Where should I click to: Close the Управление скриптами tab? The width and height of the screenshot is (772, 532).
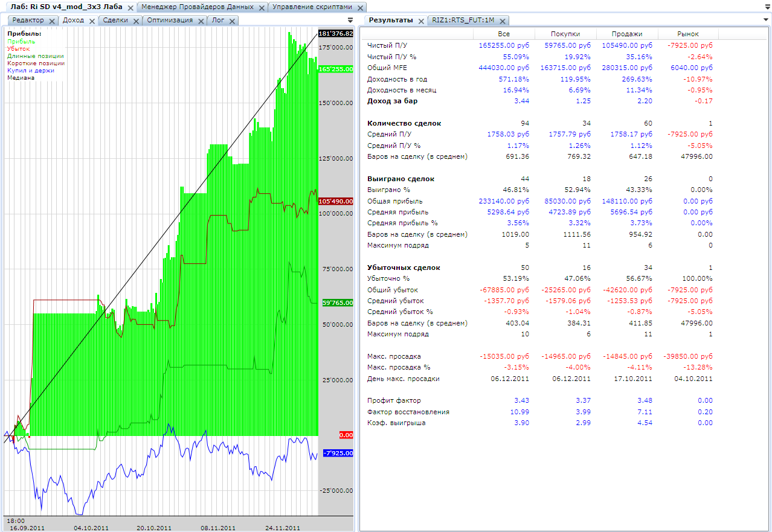pos(361,8)
